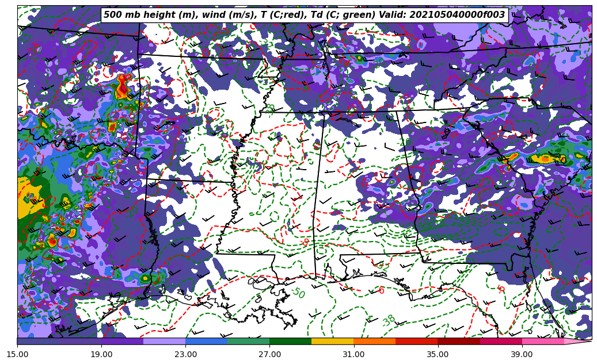597x364 pixels.
Task: Click the yellow colorbar segment left of 31.00
Action: [x=332, y=342]
